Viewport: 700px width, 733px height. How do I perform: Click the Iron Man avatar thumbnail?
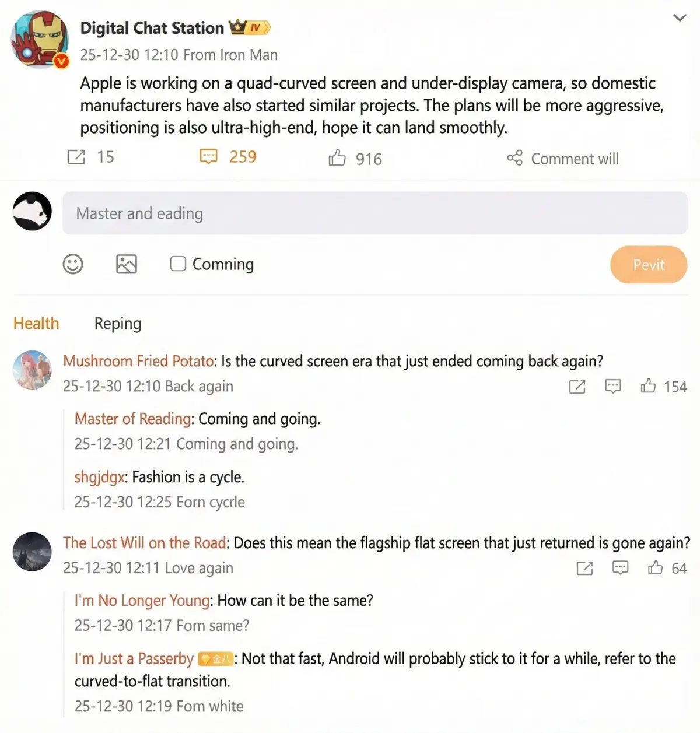[40, 39]
